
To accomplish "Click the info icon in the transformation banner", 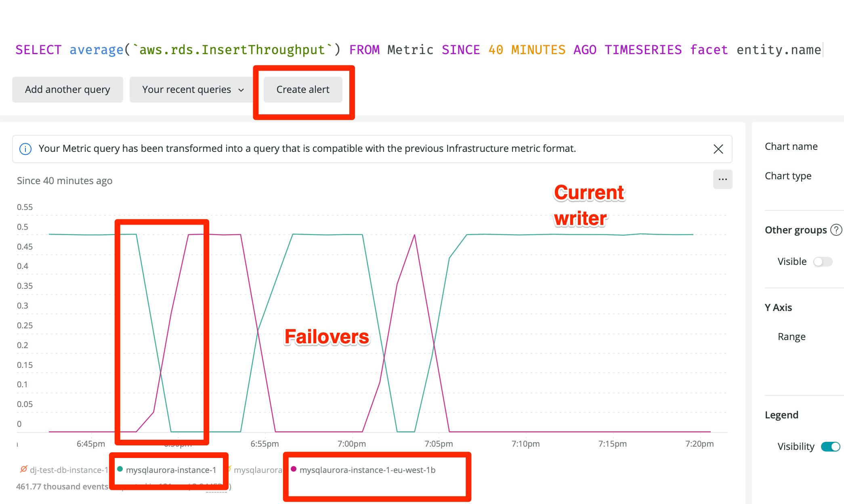I will click(x=25, y=149).
